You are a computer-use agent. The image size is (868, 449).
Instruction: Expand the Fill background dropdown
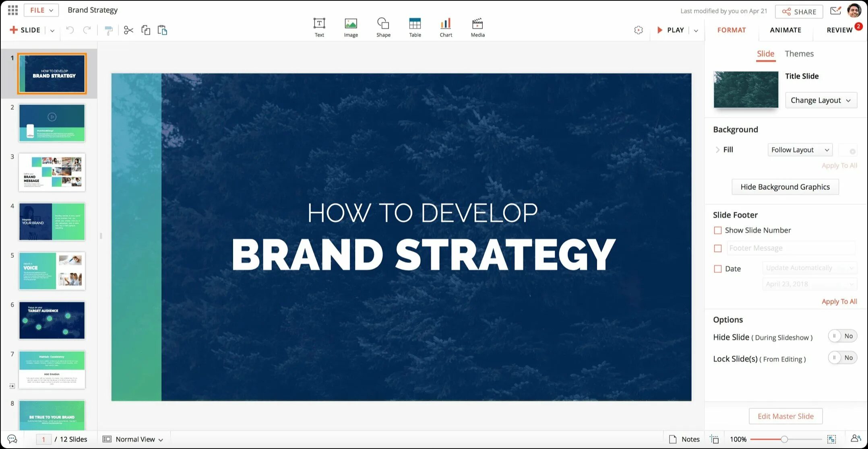pos(799,150)
